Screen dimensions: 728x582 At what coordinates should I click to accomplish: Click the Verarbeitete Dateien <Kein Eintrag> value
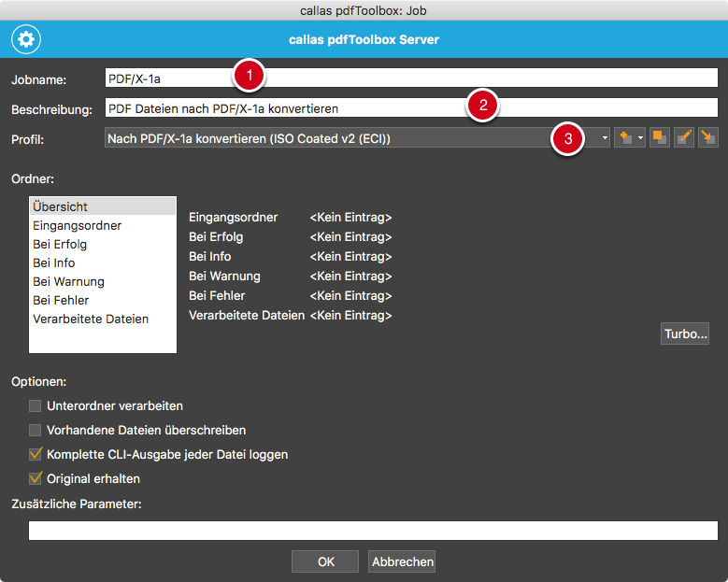[350, 315]
